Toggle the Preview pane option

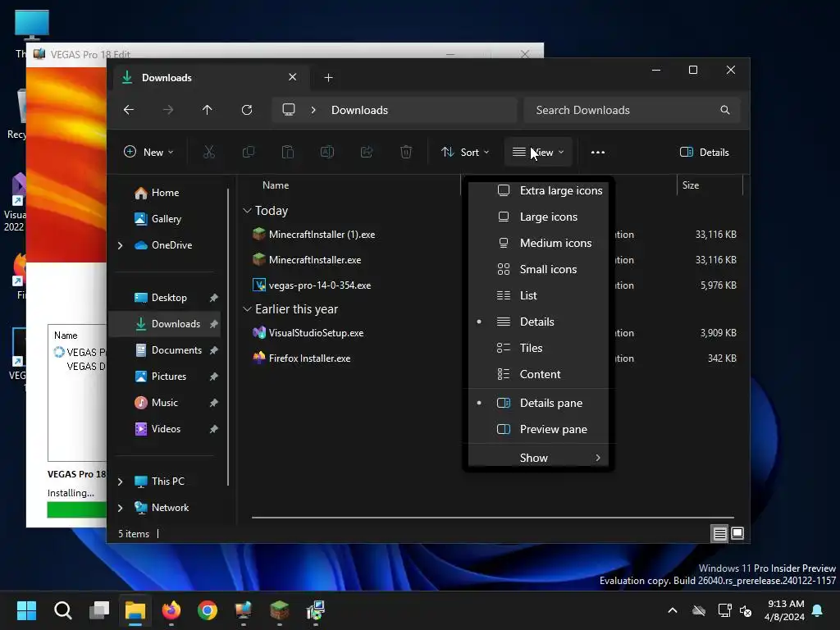click(x=538, y=430)
